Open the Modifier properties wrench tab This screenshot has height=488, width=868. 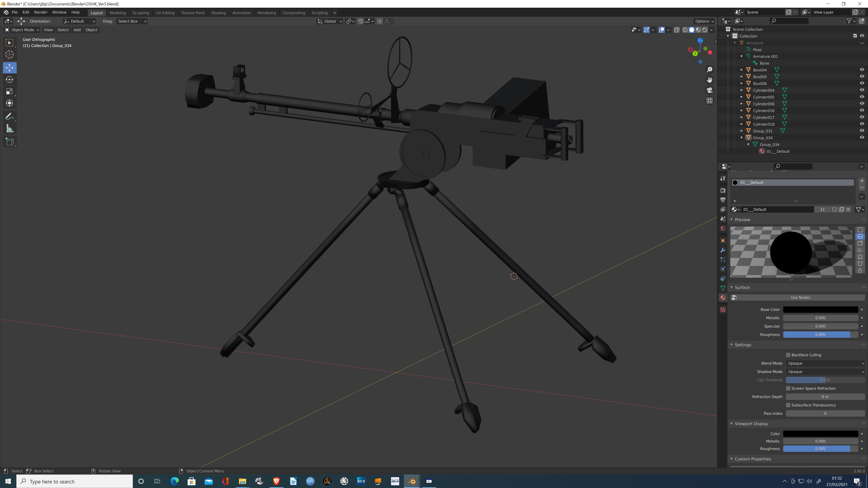point(723,250)
